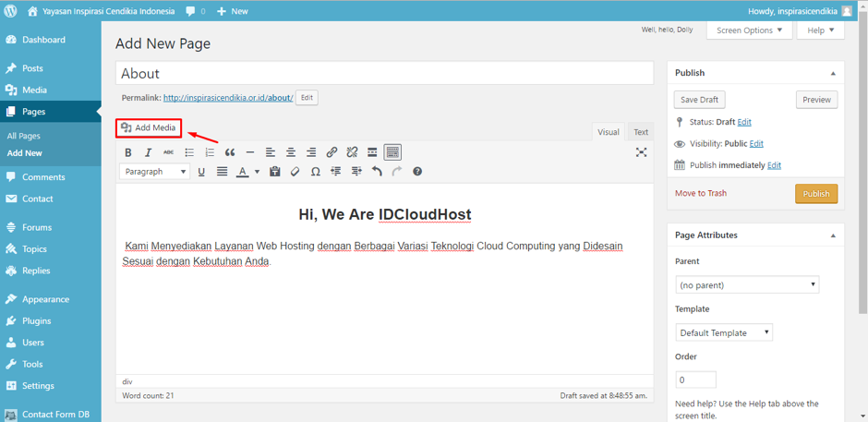Viewport: 868px width, 422px height.
Task: Decrease the paragraph indent
Action: [335, 172]
